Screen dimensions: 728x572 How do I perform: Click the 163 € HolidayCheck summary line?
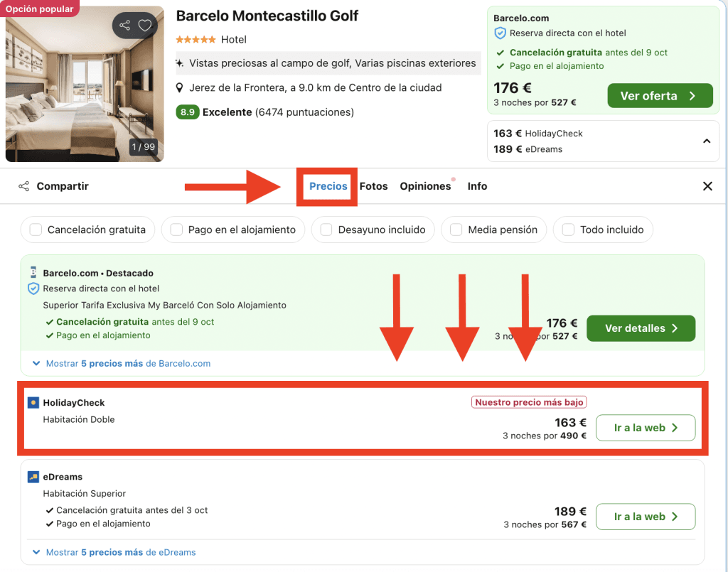[x=537, y=134]
